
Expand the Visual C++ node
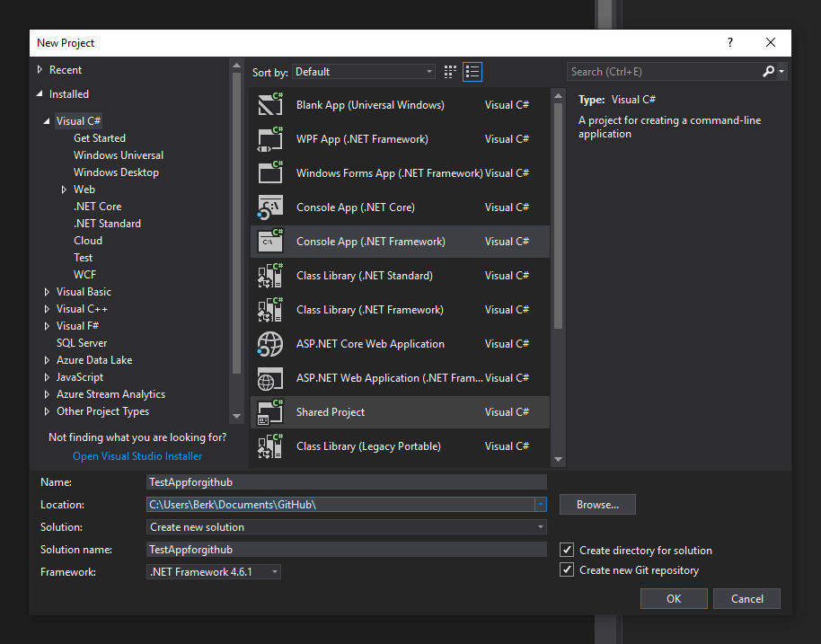[47, 309]
